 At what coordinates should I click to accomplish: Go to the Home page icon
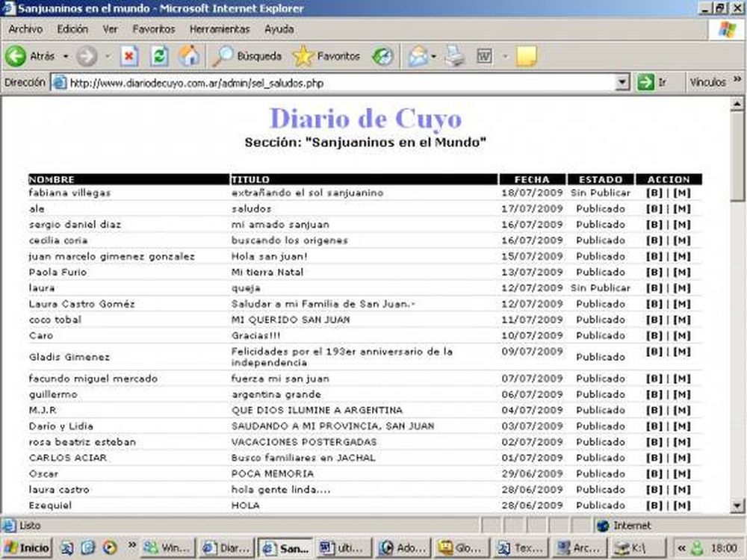coord(189,56)
